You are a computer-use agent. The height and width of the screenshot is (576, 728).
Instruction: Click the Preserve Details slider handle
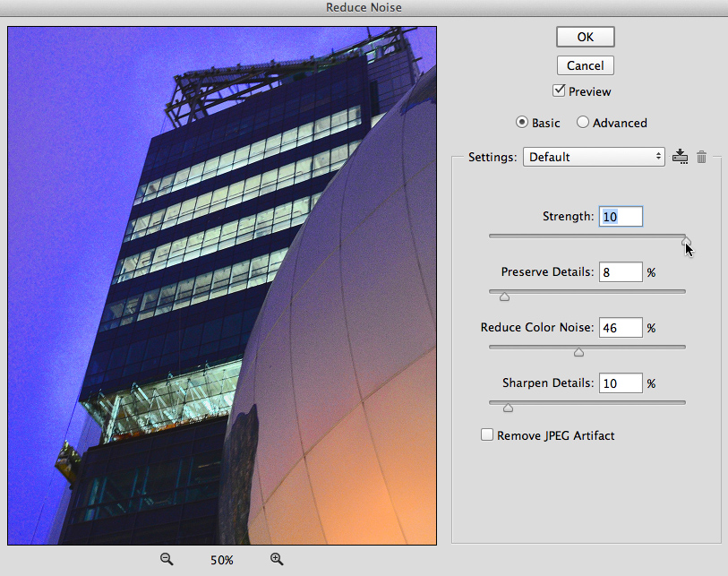point(504,297)
